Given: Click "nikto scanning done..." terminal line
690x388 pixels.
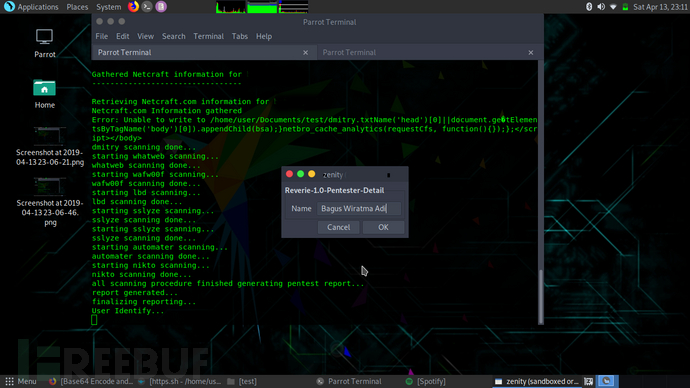Looking at the screenshot, I should (141, 275).
